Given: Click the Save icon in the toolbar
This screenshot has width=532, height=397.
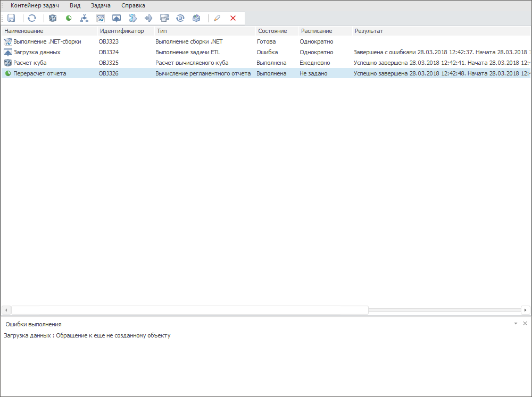Looking at the screenshot, I should 11,18.
